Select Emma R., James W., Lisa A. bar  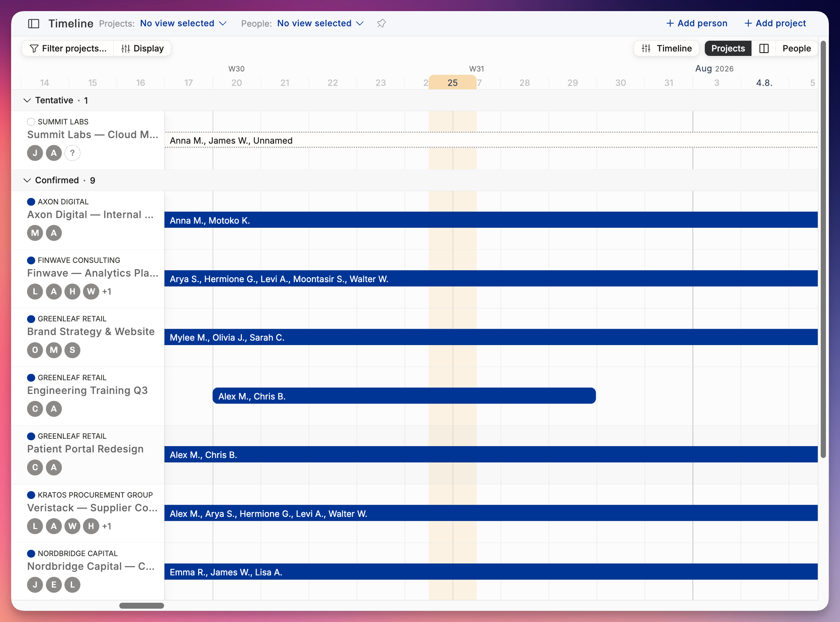[491, 572]
